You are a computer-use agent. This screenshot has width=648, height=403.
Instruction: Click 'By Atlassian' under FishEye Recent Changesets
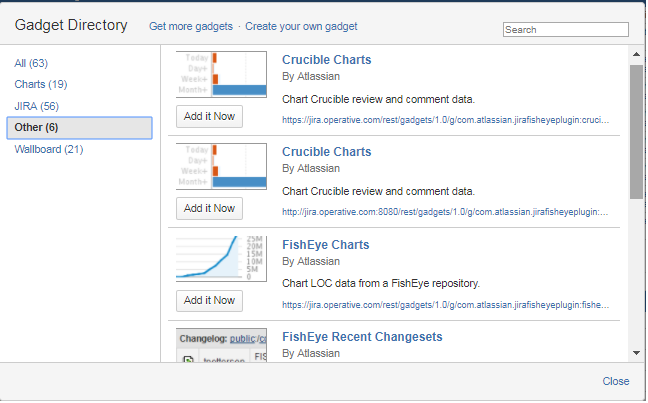point(311,354)
